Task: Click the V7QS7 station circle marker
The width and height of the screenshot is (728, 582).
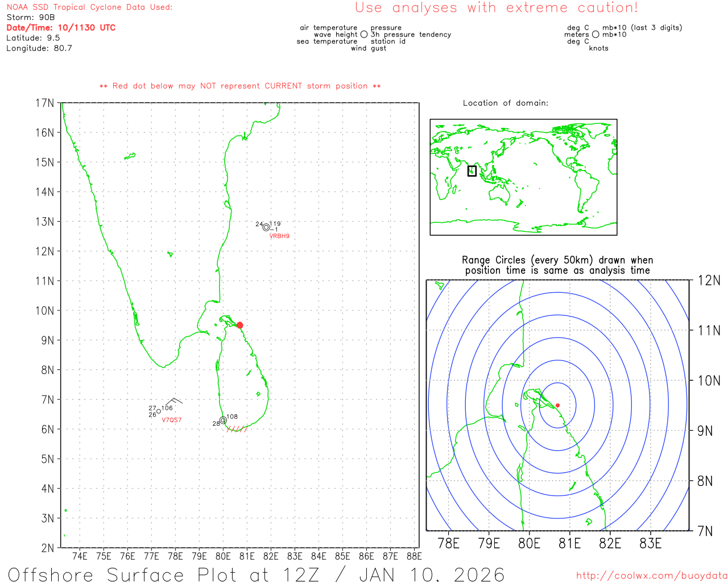Action: (159, 411)
